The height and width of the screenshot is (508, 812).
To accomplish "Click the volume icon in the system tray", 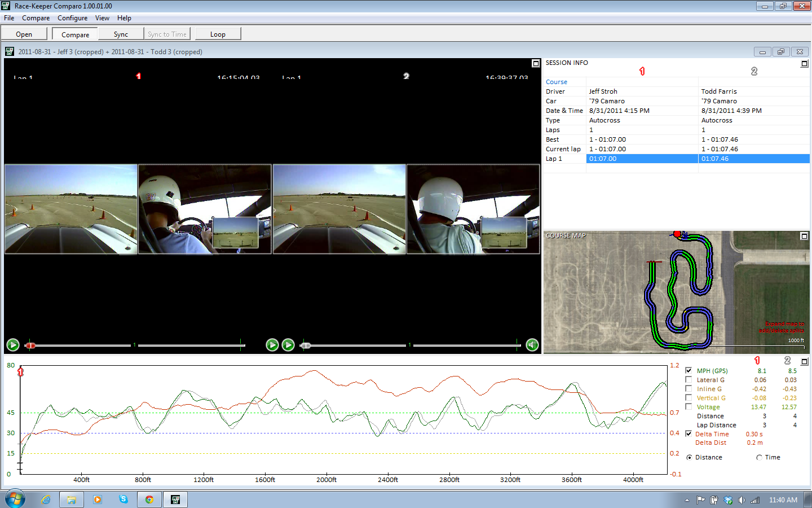I will 742,500.
